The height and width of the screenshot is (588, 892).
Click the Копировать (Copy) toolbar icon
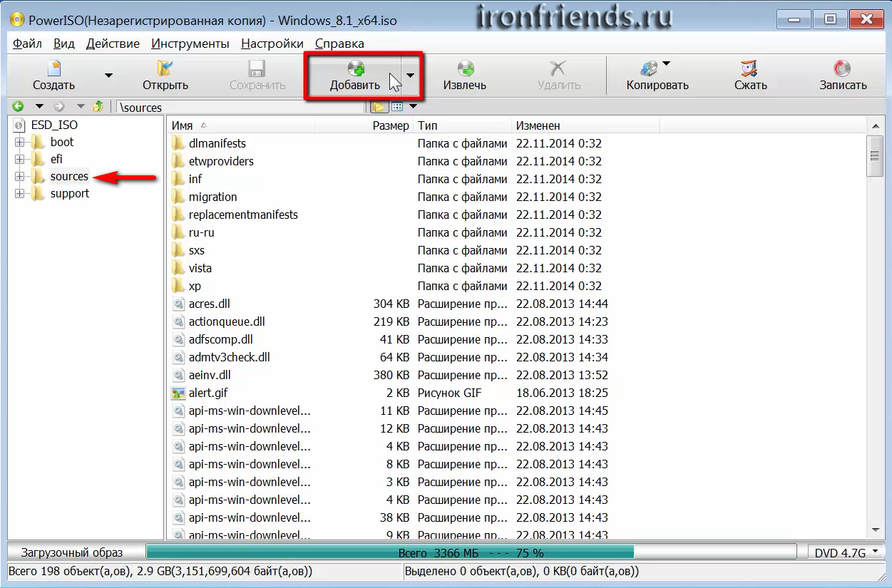pyautogui.click(x=650, y=69)
